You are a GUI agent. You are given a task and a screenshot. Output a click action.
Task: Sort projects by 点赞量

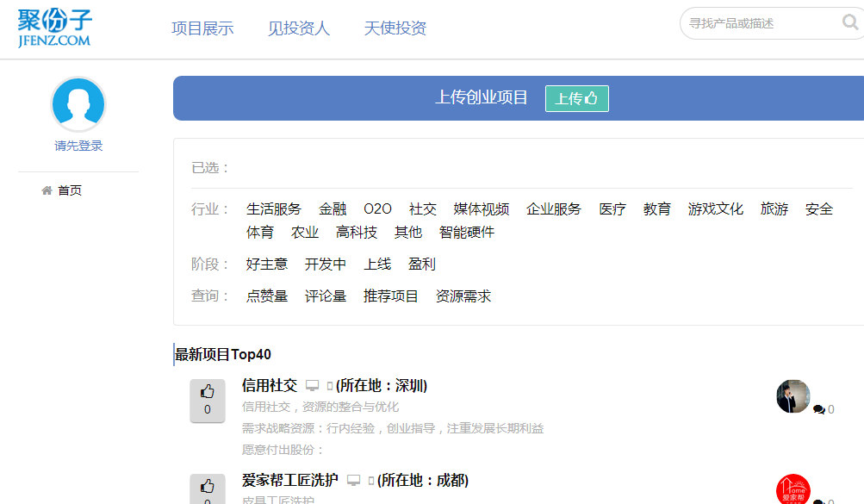click(267, 296)
